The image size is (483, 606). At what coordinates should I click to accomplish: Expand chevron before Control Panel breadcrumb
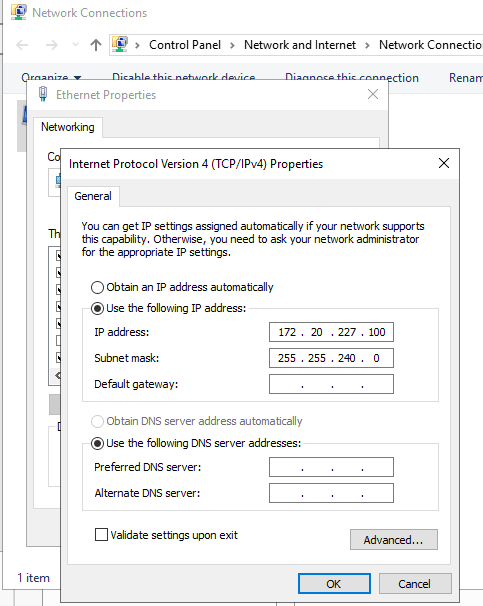click(x=137, y=46)
